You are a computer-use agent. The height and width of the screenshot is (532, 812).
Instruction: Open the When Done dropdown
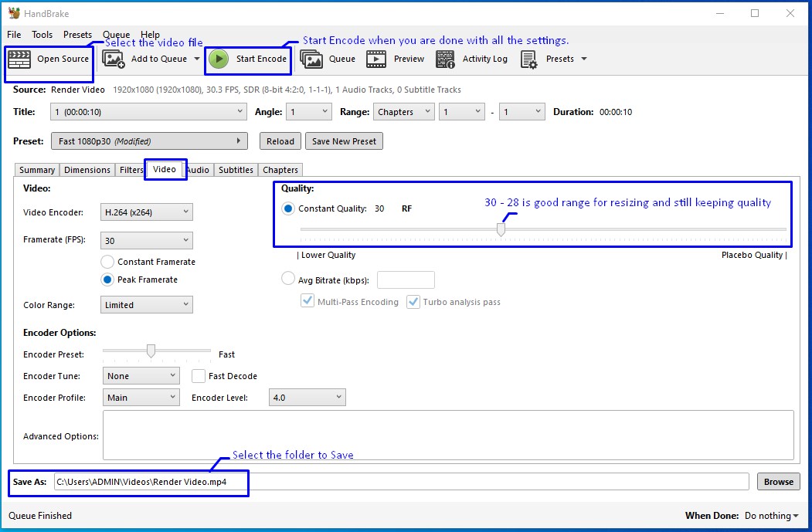(x=772, y=516)
